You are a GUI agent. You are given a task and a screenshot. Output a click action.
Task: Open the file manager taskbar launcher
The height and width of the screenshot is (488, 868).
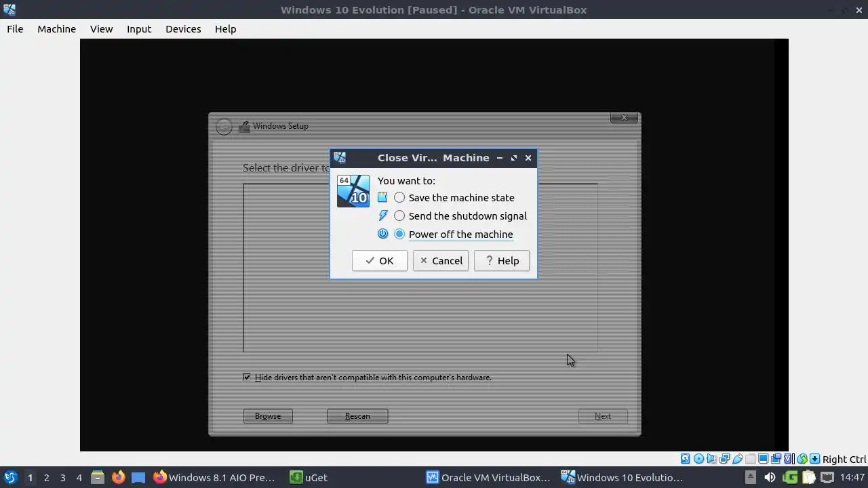tap(98, 477)
